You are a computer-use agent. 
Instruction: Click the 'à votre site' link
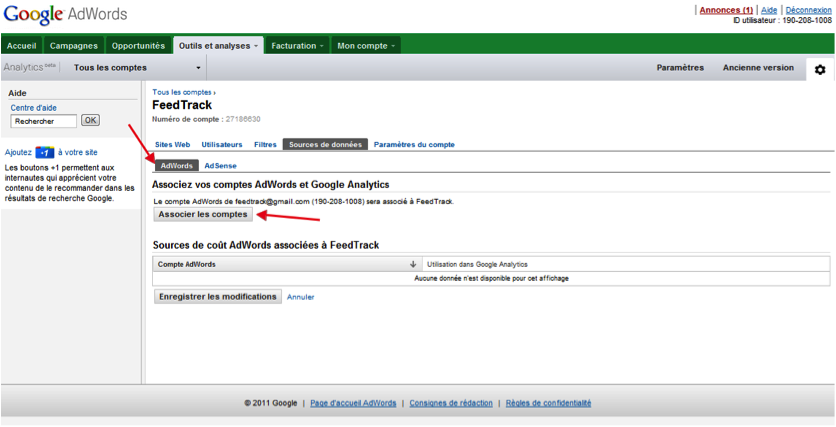click(x=78, y=152)
